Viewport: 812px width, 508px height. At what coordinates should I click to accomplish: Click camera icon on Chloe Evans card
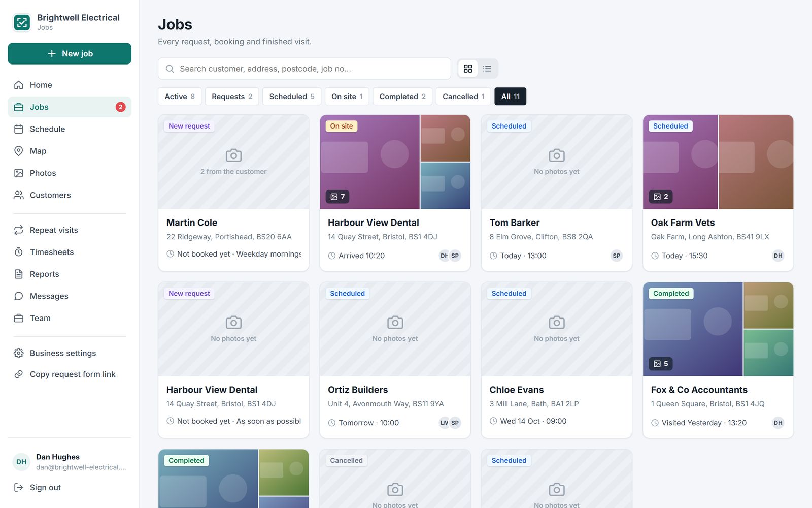pyautogui.click(x=556, y=323)
